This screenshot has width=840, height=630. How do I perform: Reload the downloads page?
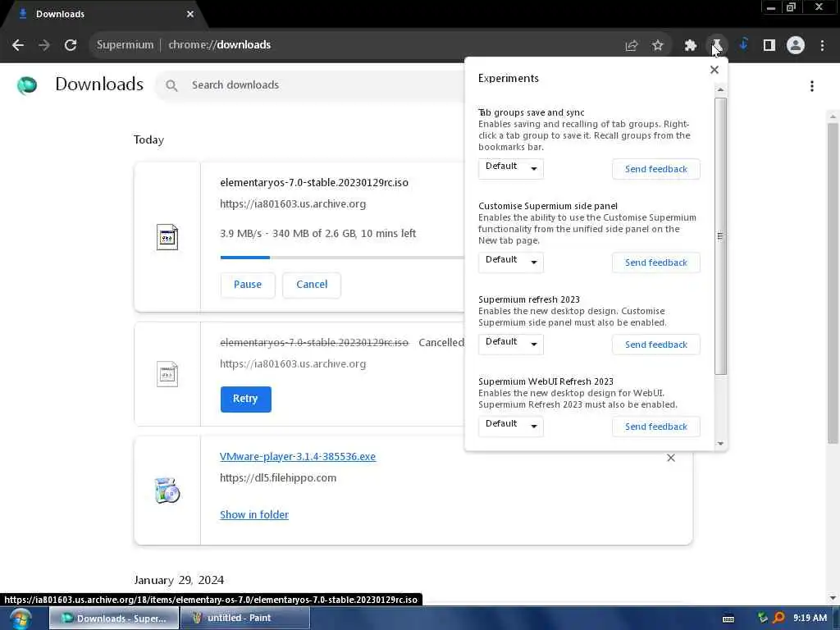click(x=71, y=45)
